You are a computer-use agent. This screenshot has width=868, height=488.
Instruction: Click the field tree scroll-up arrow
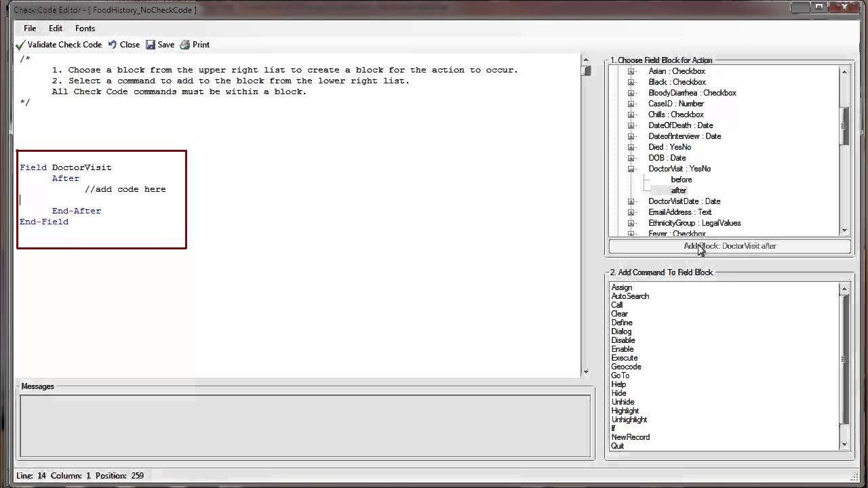pos(845,71)
